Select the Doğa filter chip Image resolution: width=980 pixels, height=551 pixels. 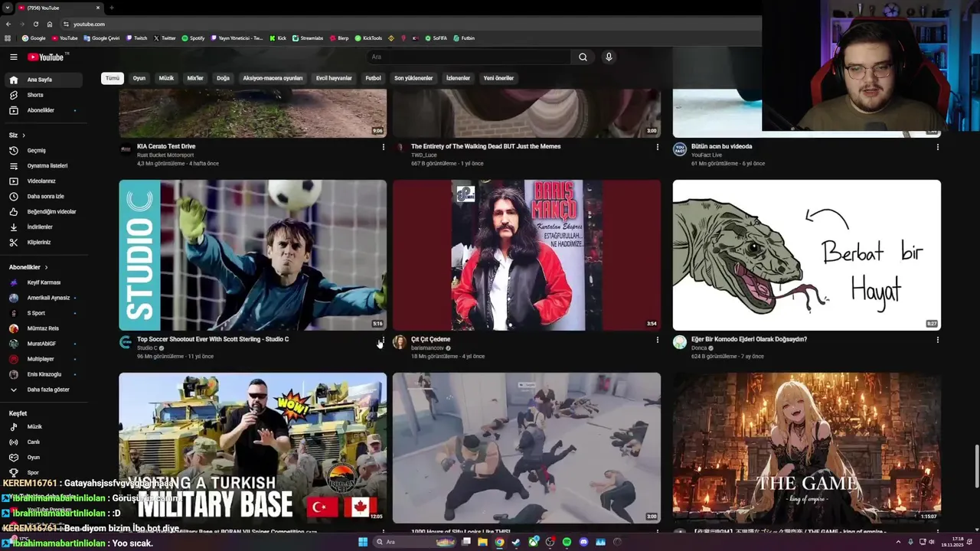223,78
